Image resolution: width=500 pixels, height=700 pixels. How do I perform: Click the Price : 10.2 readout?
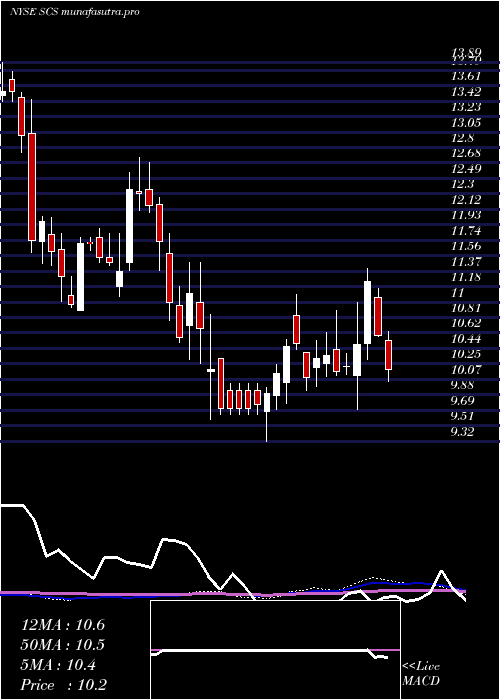click(x=64, y=685)
